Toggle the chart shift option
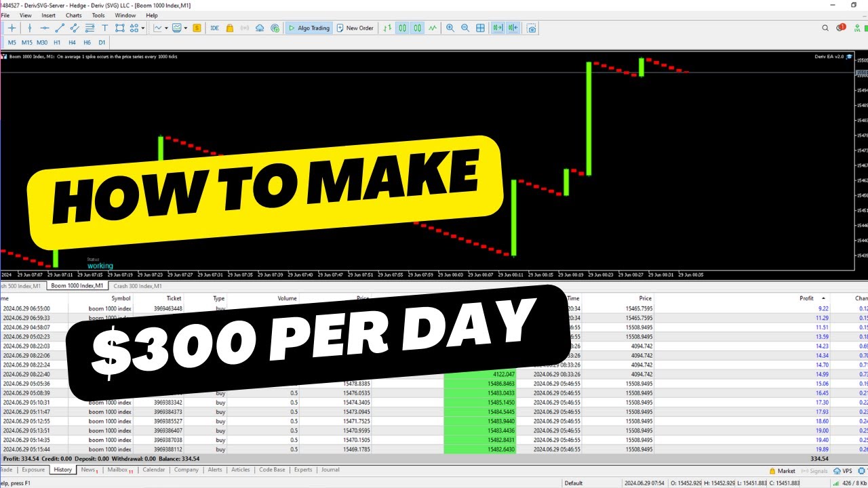The width and height of the screenshot is (868, 488). coord(513,28)
